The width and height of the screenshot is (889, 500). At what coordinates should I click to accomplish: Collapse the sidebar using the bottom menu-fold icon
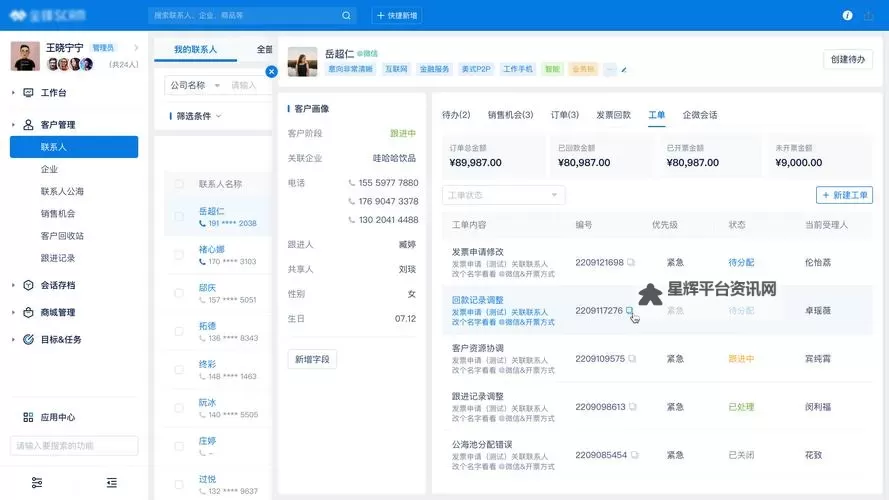pos(112,482)
